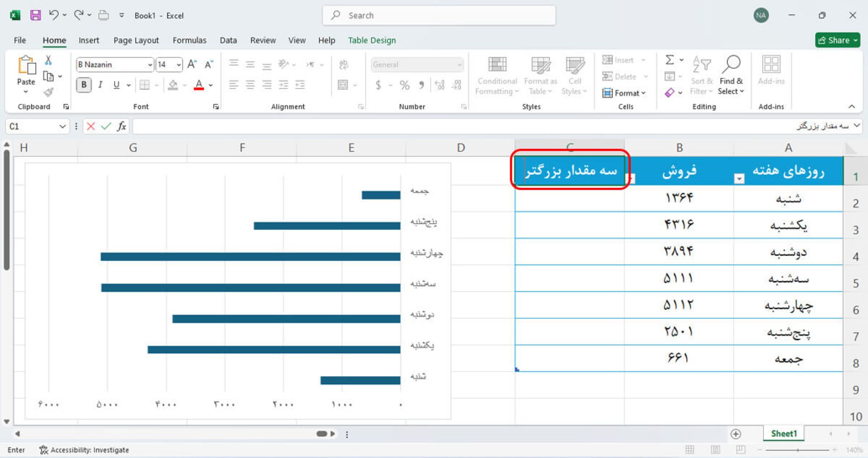Cut selection with the scissors icon
Screen dimensions: 868x458
pos(48,60)
